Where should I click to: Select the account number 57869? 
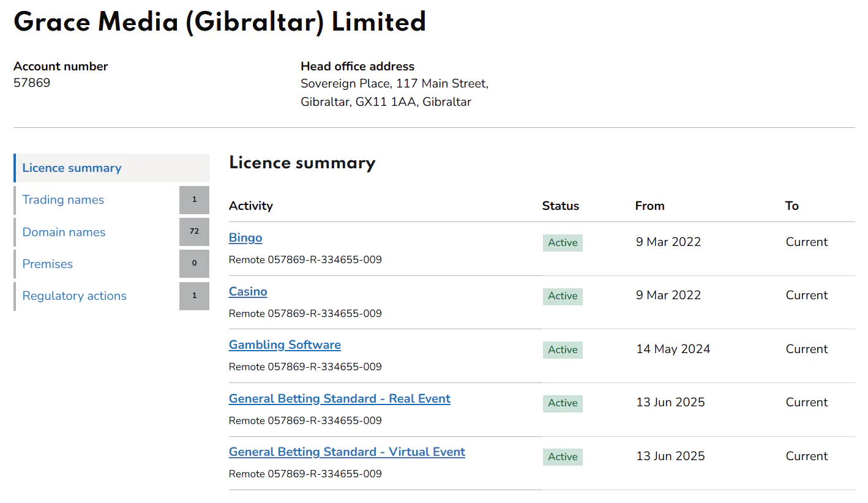coord(32,83)
